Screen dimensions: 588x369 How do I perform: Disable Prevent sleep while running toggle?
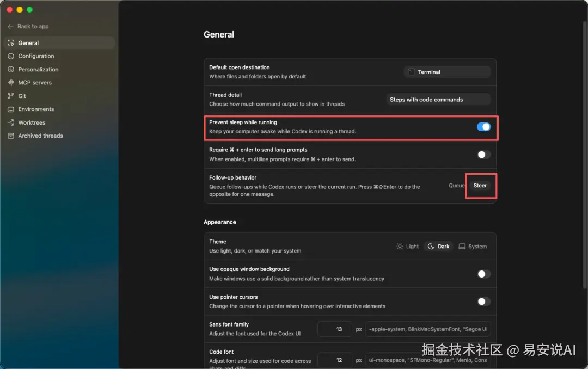[x=483, y=127]
